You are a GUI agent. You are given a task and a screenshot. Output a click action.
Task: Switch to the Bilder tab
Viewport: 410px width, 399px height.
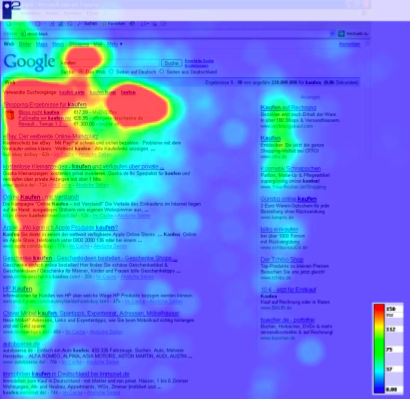pos(25,44)
